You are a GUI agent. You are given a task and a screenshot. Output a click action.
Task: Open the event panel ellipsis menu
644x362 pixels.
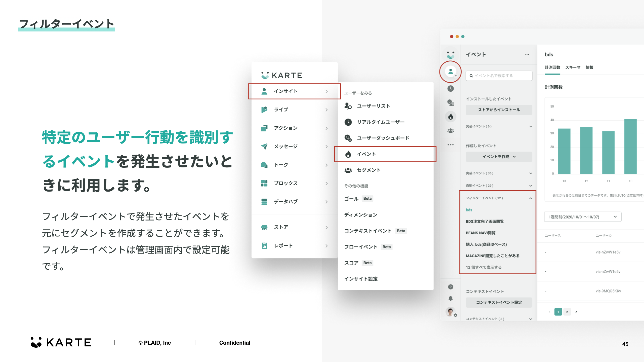click(x=527, y=55)
